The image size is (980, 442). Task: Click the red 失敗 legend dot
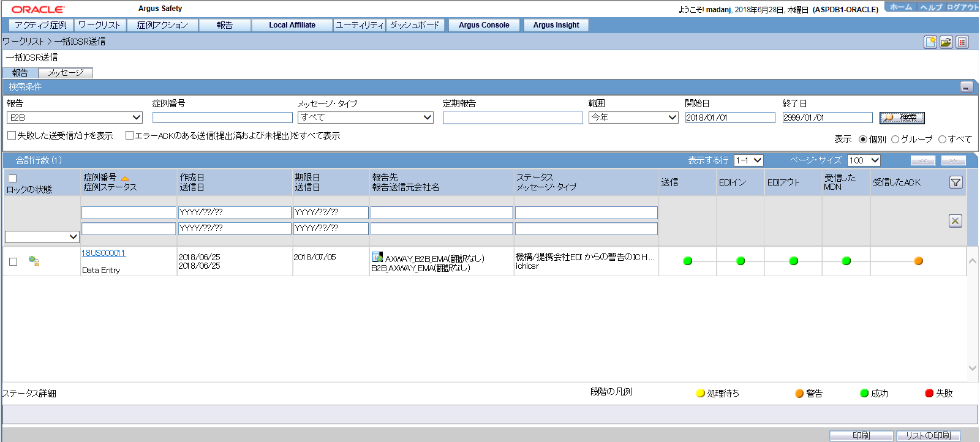(x=929, y=393)
